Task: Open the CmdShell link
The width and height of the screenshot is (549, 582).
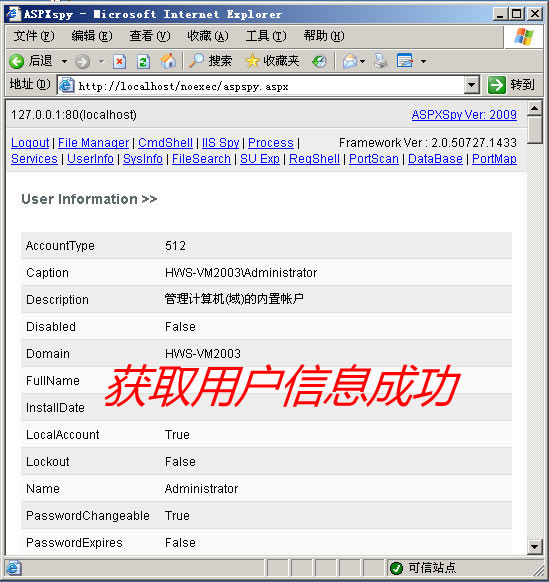Action: pos(165,143)
